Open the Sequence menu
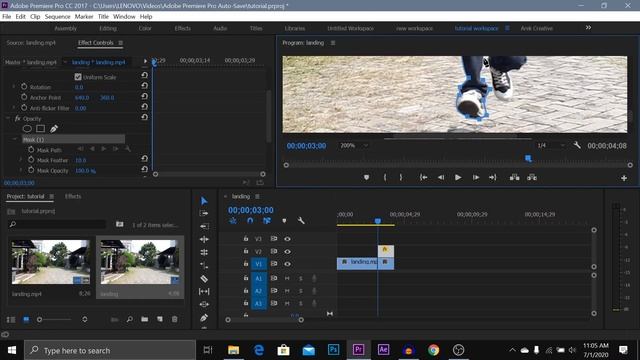Screen dimensions: 640x360 pyautogui.click(x=57, y=16)
